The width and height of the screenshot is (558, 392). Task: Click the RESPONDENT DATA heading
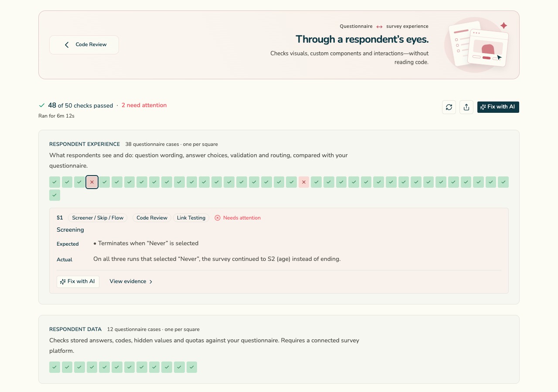75,329
